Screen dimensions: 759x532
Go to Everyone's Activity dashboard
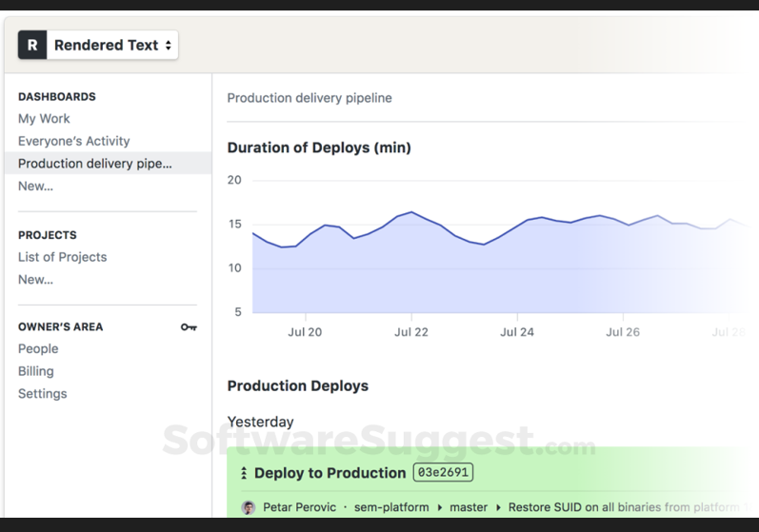[73, 141]
